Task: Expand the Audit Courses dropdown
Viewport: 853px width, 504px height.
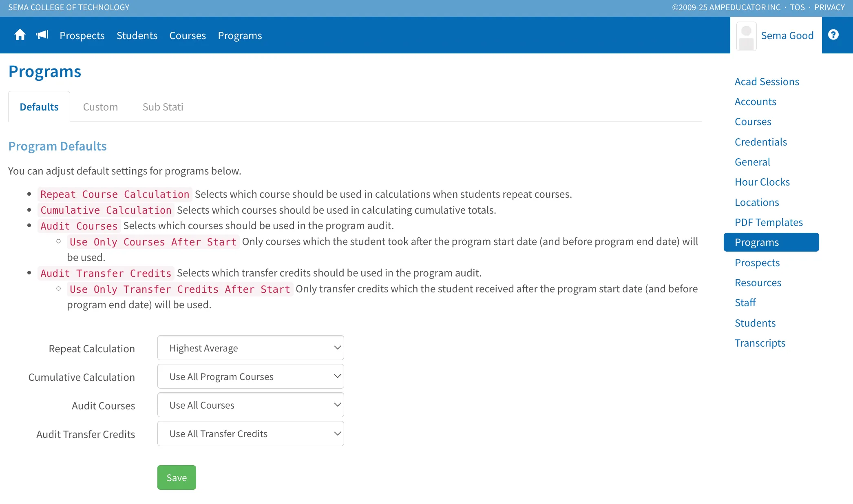Action: coord(251,405)
